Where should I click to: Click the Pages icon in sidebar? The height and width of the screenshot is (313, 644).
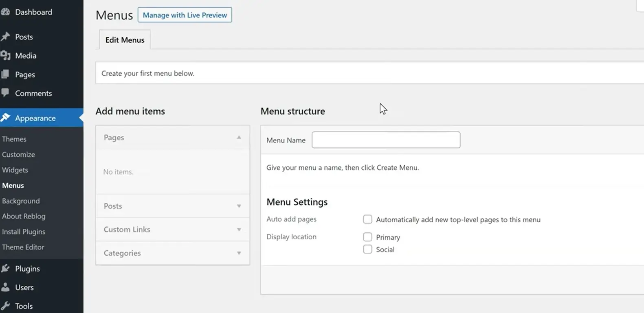click(x=5, y=74)
